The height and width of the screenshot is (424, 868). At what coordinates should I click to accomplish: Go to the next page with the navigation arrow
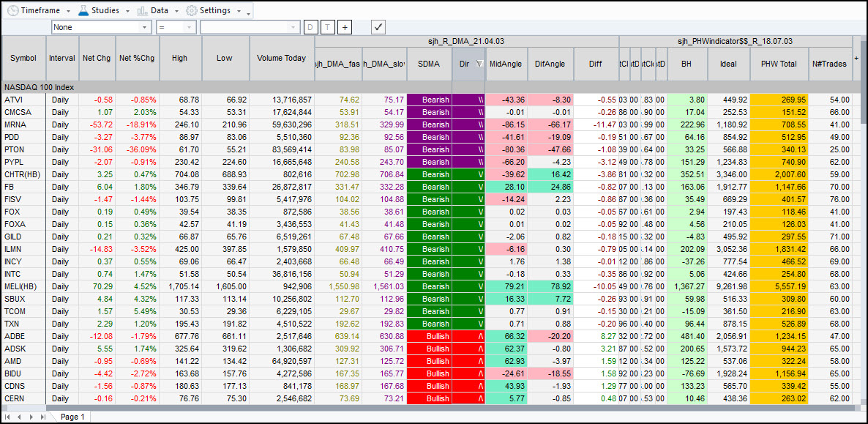point(31,417)
